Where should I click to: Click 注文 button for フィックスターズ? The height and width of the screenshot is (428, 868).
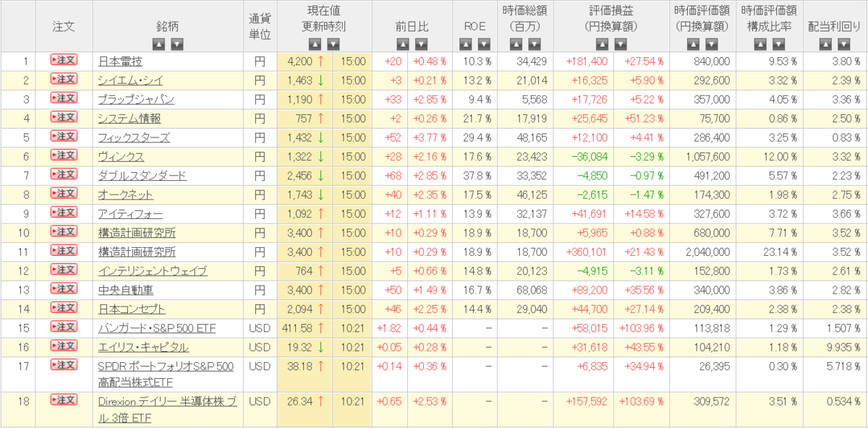click(64, 136)
